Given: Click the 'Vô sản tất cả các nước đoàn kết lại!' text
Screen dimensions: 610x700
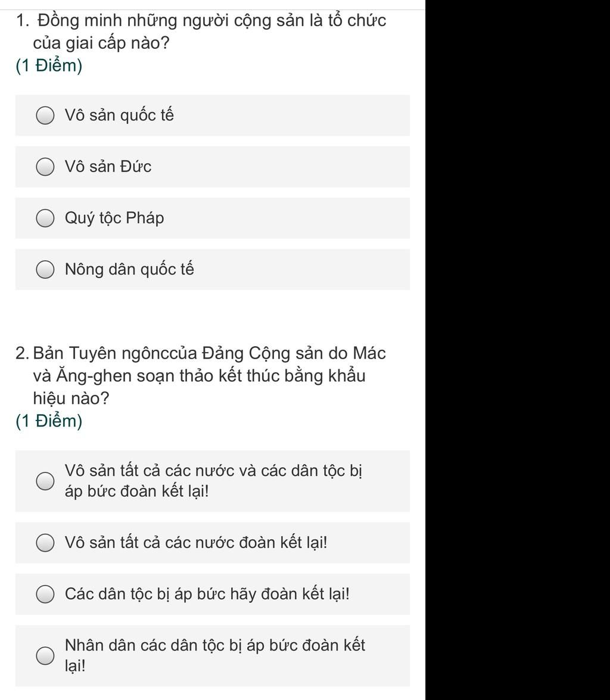Looking at the screenshot, I should 196,543.
